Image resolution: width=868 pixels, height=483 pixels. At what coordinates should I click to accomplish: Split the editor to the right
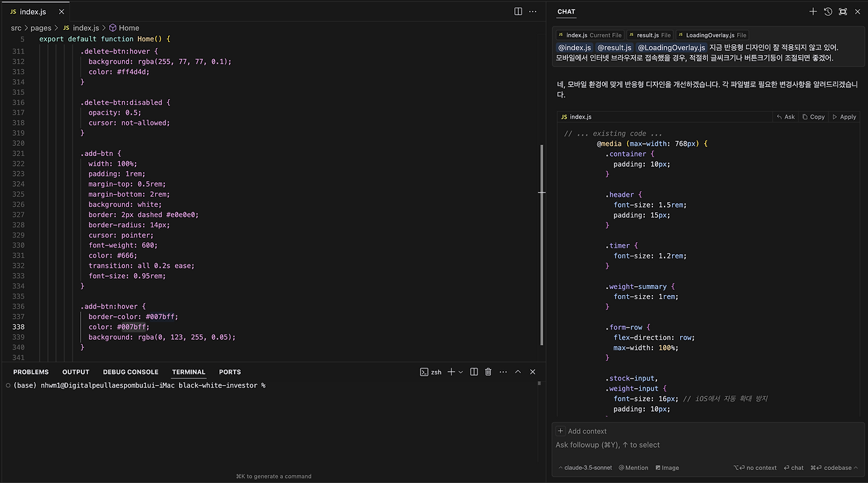tap(518, 12)
